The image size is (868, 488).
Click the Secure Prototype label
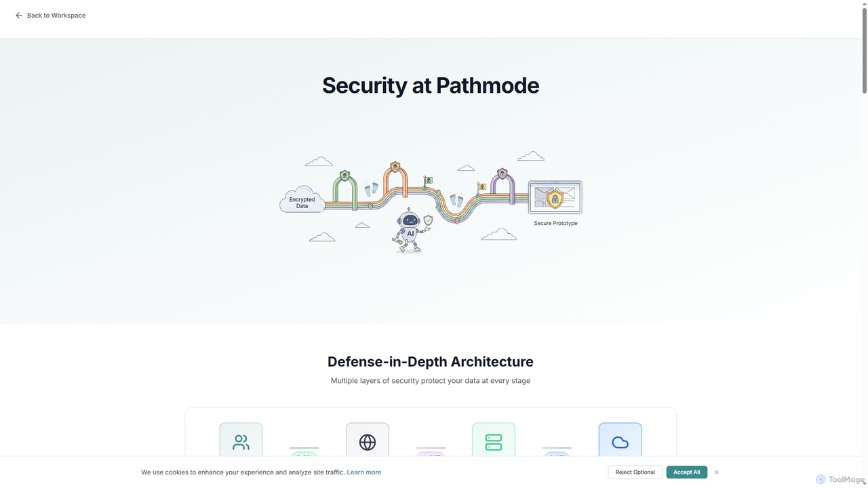coord(555,223)
